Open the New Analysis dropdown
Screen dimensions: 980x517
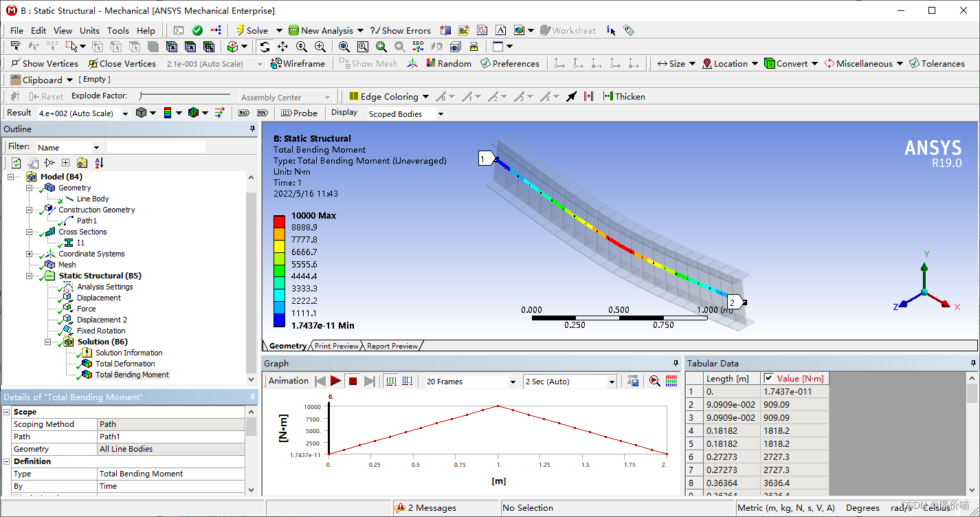pyautogui.click(x=359, y=30)
